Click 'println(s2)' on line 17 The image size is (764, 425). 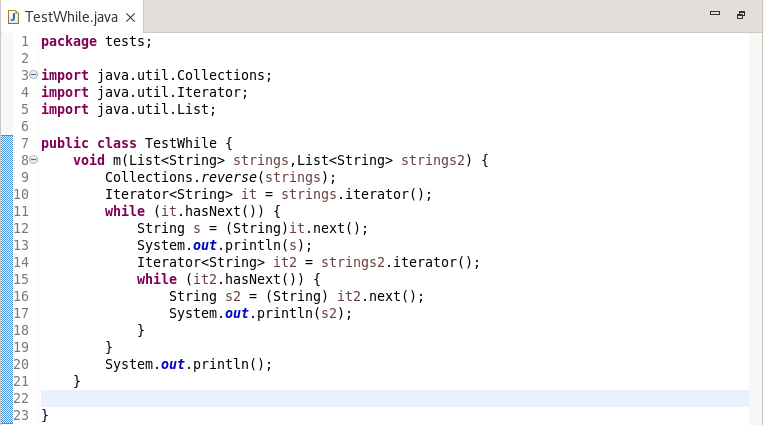pos(301,313)
